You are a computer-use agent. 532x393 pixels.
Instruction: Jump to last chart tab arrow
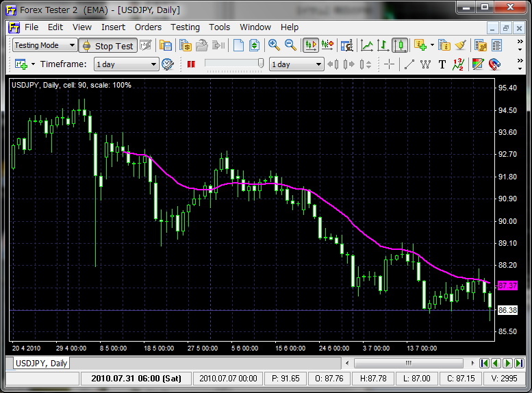click(x=519, y=363)
